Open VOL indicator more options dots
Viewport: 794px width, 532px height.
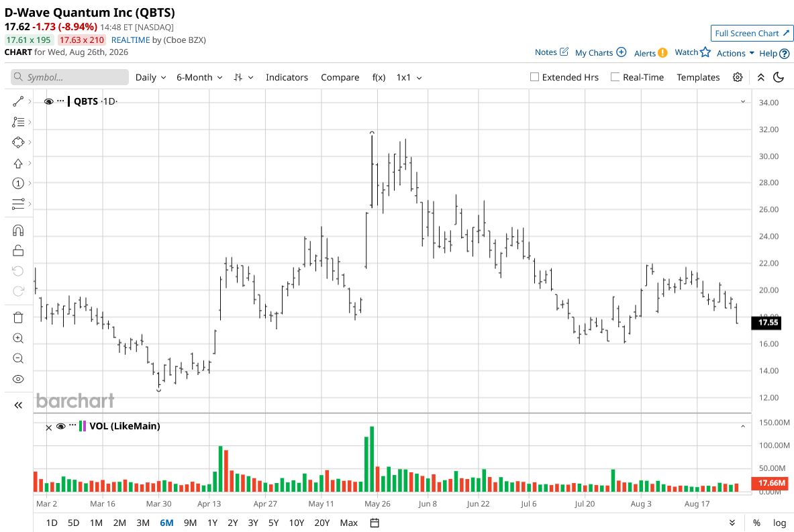point(72,425)
